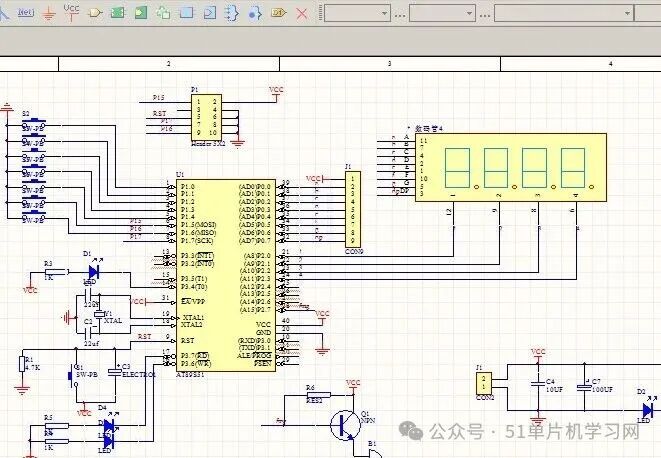Click the ellipsis before the widest combo box

click(485, 16)
